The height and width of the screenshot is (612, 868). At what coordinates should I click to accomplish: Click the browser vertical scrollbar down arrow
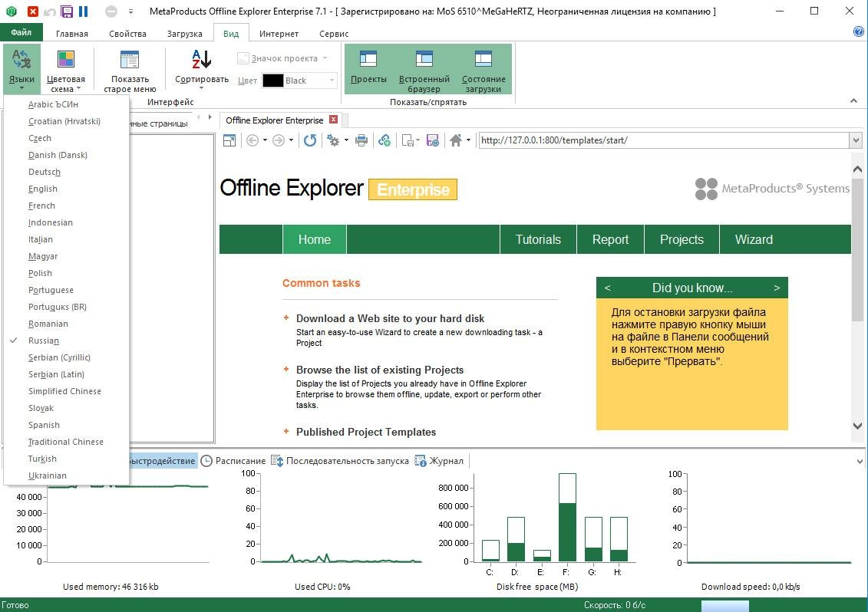[x=857, y=426]
